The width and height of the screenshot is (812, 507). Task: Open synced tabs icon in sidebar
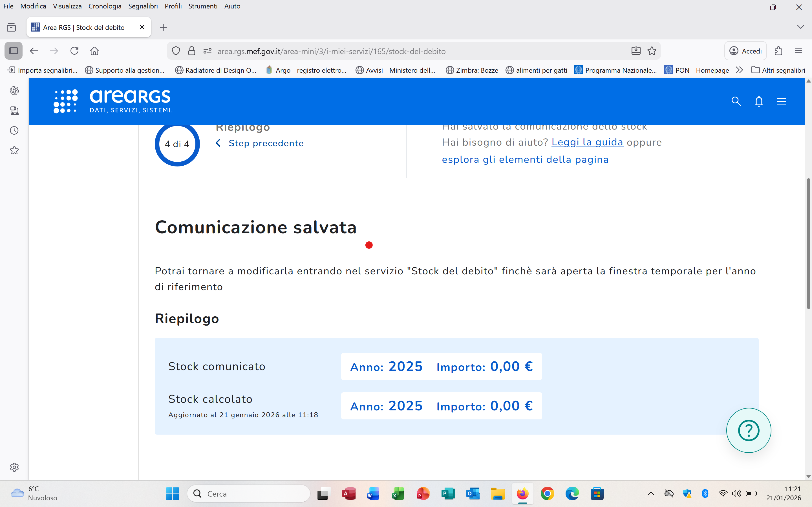14,111
